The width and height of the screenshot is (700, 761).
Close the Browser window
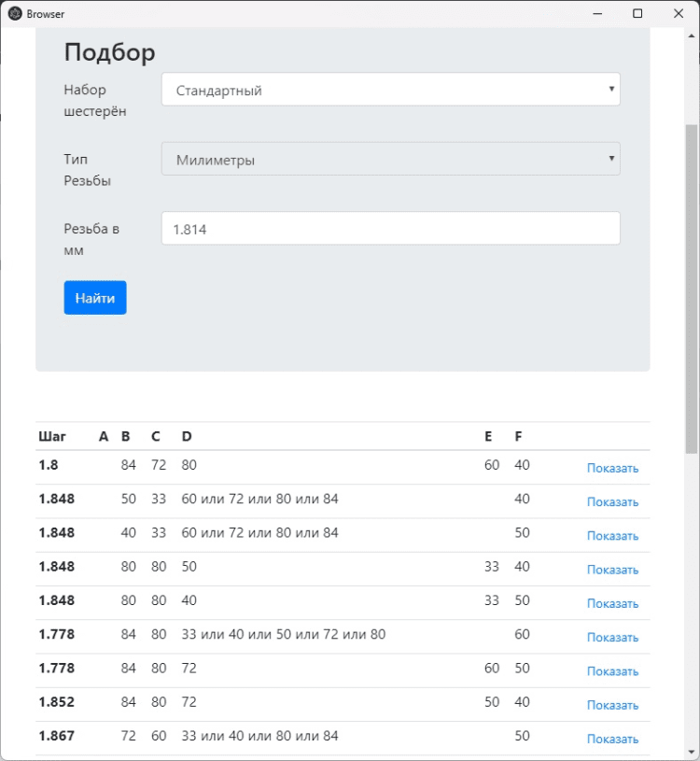tap(679, 14)
